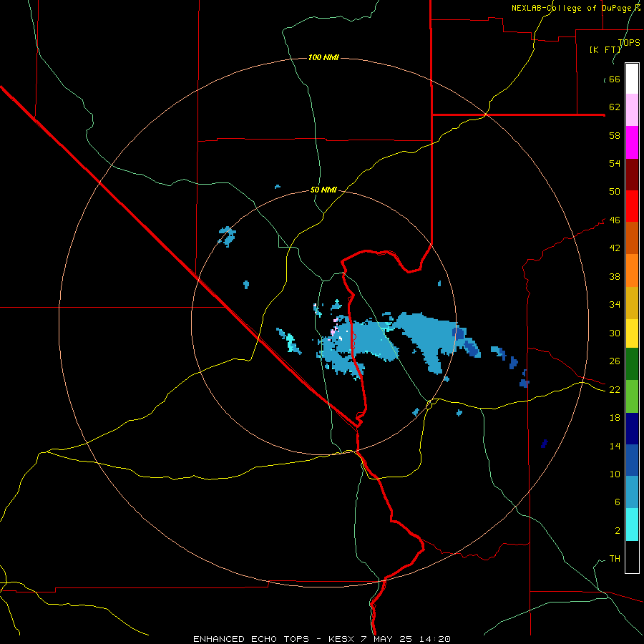The image size is (644, 644).
Task: Click the '34' legend value
Action: coord(615,304)
